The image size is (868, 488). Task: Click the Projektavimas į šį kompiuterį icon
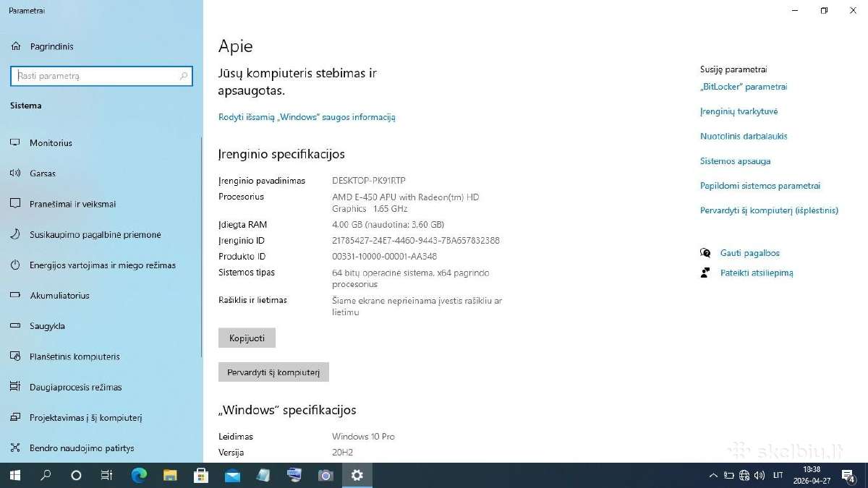click(x=15, y=418)
